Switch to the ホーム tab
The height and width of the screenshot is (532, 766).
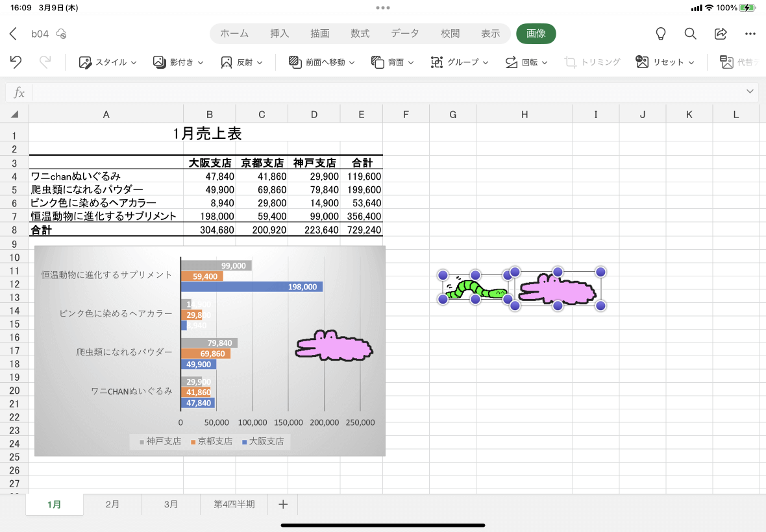tap(234, 34)
